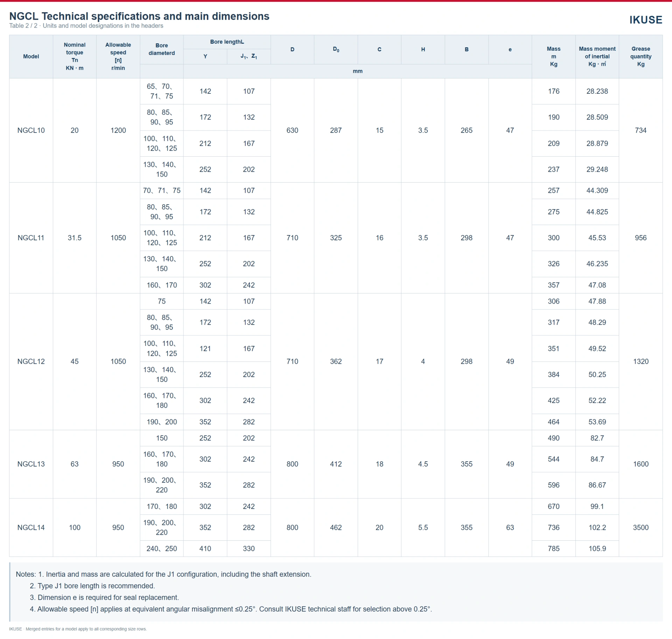The width and height of the screenshot is (672, 639).
Task: Click the Y value 121
Action: click(205, 348)
